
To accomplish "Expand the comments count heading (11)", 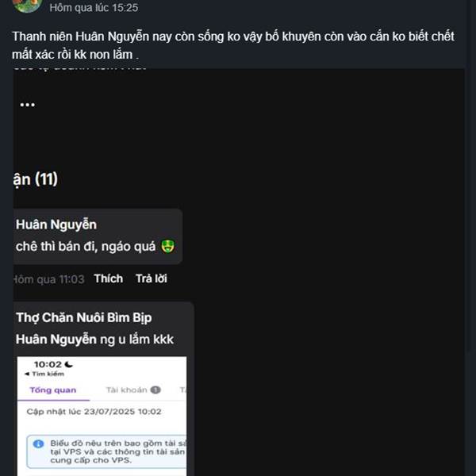I will pos(36,178).
